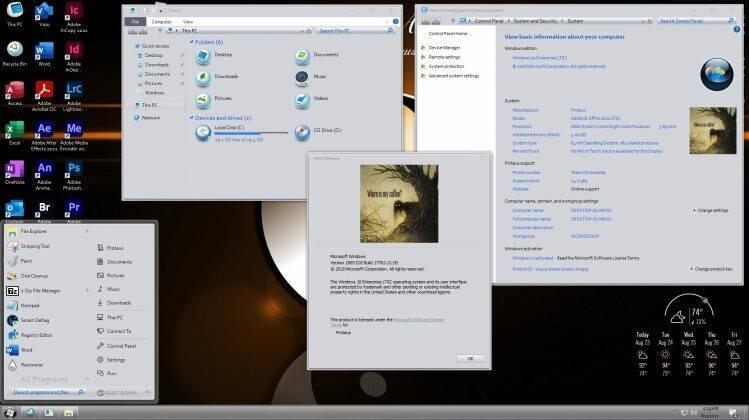Open shut down options arrow
The image size is (749, 420).
[x=148, y=393]
